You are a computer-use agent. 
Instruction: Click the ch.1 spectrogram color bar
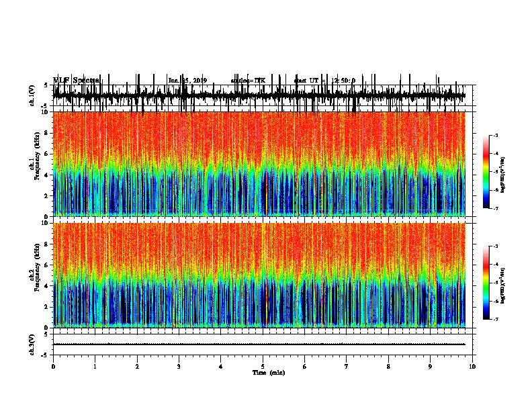pyautogui.click(x=486, y=172)
